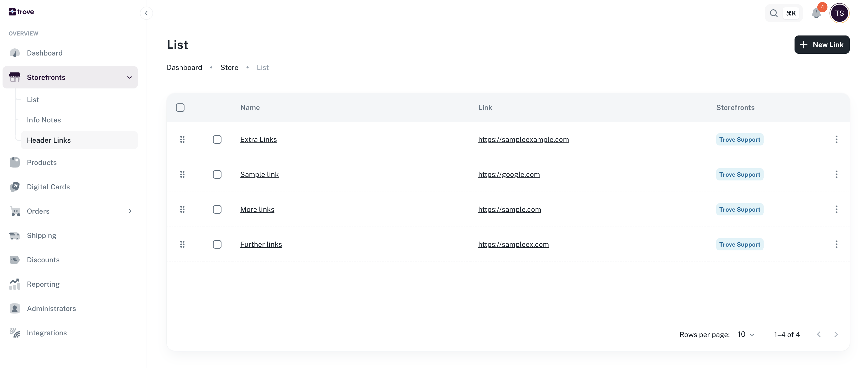868x368 pixels.
Task: Open search with the magnifier icon
Action: [774, 13]
